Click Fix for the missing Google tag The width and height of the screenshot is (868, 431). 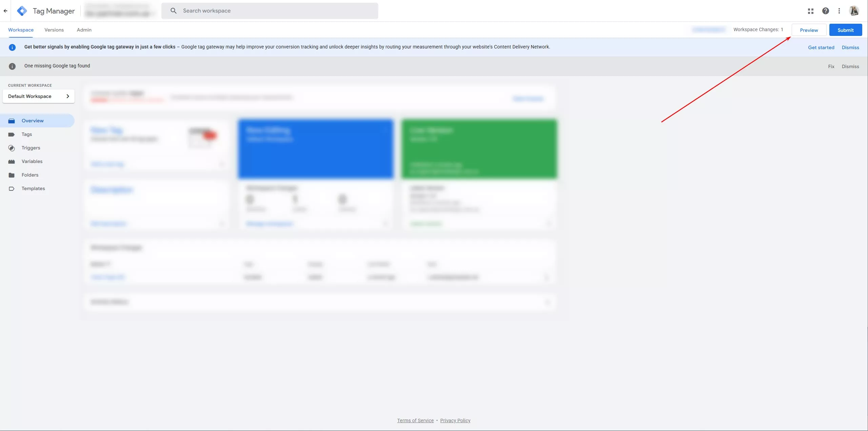point(831,66)
